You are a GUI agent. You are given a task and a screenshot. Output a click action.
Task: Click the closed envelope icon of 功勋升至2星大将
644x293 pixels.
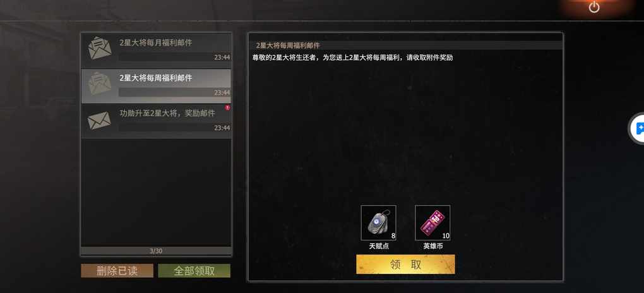click(99, 121)
